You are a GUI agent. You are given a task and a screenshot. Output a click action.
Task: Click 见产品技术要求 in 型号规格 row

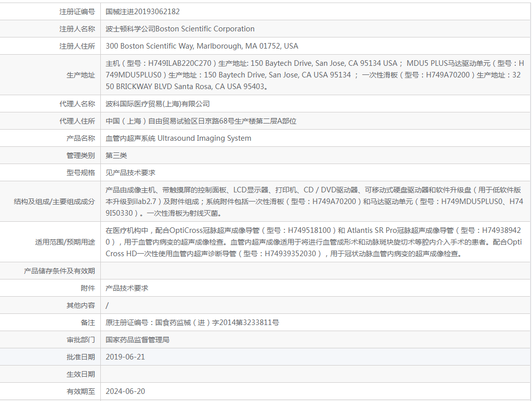130,173
